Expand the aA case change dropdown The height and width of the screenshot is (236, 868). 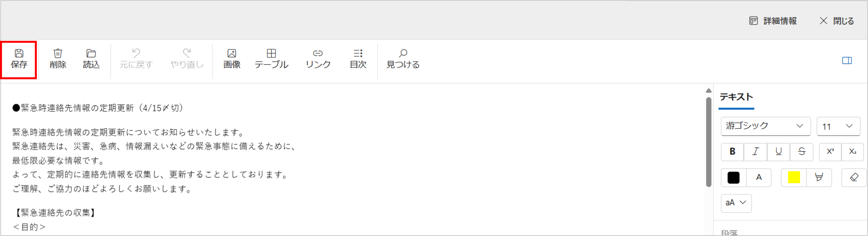pyautogui.click(x=736, y=203)
